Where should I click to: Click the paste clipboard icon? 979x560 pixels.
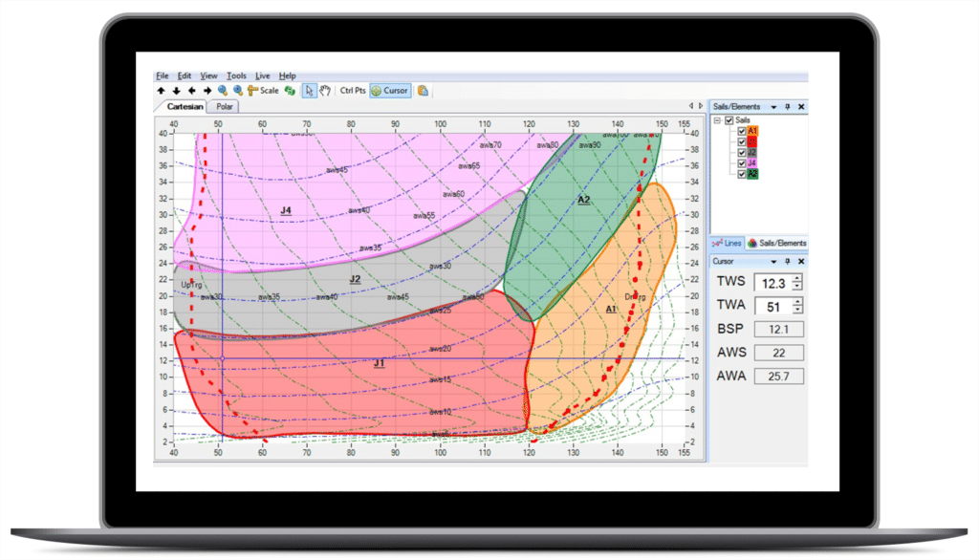click(423, 91)
